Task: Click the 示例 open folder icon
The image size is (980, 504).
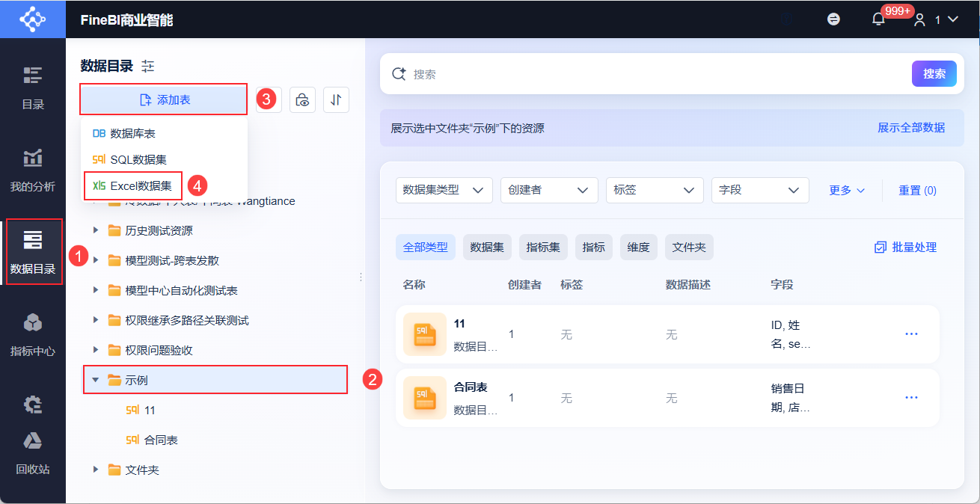Action: [x=114, y=380]
